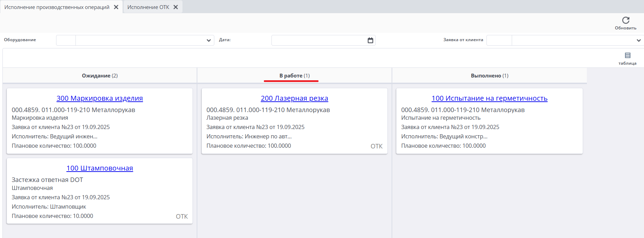Click OTK label on Лазерная резка card
The width and height of the screenshot is (644, 238).
click(376, 146)
